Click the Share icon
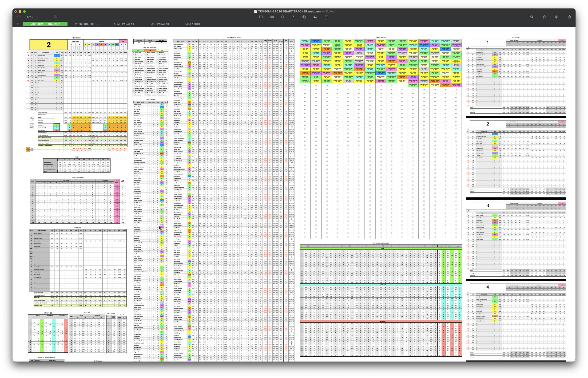The image size is (588, 378). [570, 17]
